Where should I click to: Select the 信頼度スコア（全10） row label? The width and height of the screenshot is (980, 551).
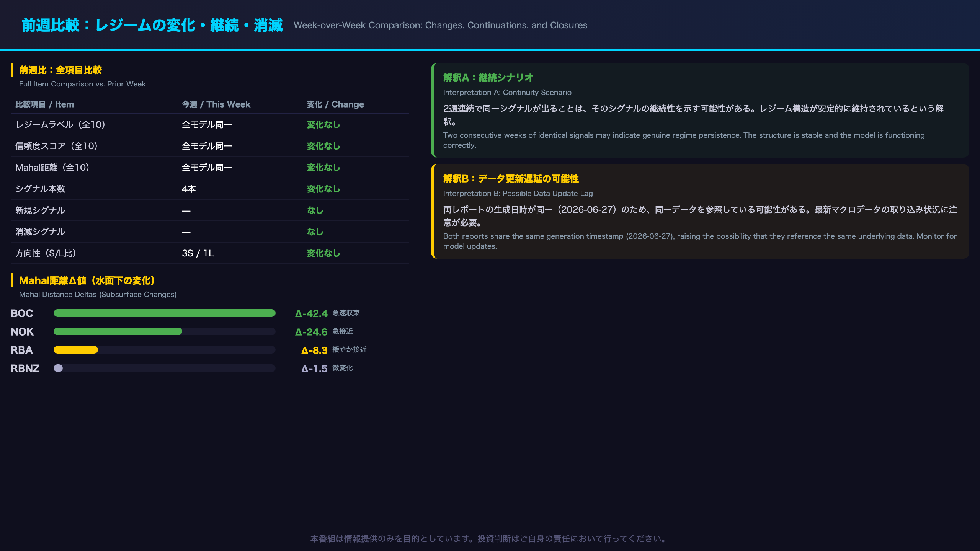pos(56,146)
